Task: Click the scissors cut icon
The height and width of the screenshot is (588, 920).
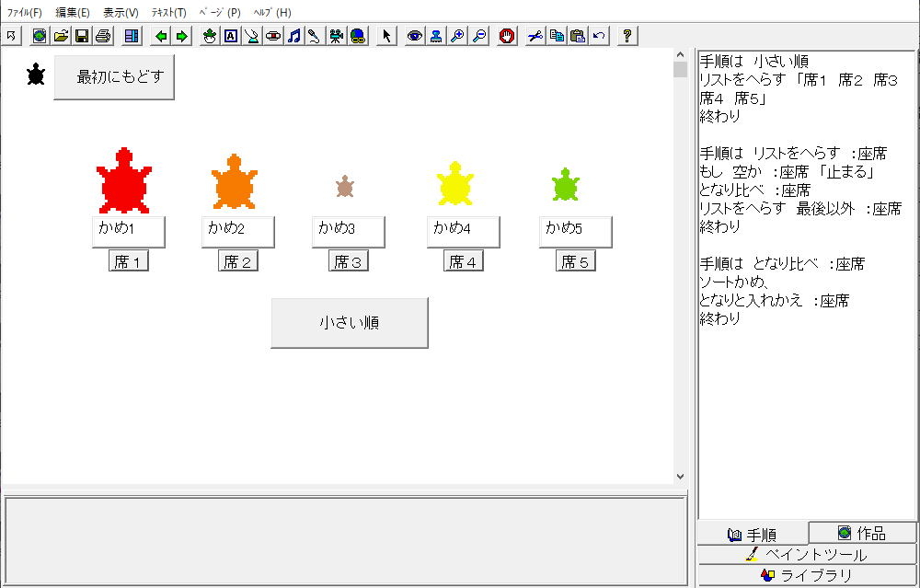Action: (535, 36)
